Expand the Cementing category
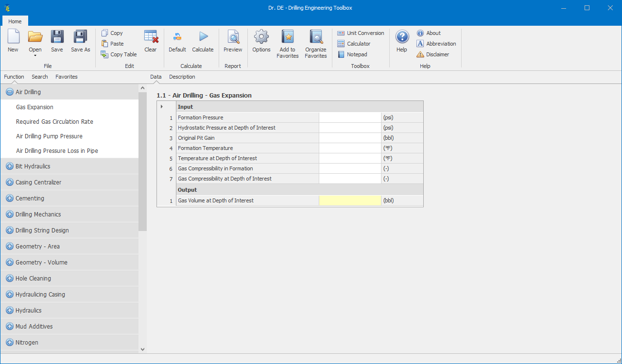 coord(9,199)
